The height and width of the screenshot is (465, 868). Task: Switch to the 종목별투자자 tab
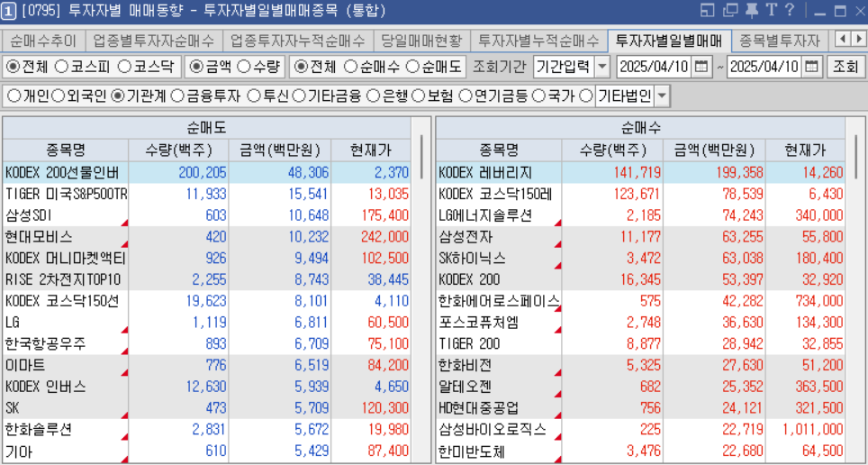[x=780, y=40]
